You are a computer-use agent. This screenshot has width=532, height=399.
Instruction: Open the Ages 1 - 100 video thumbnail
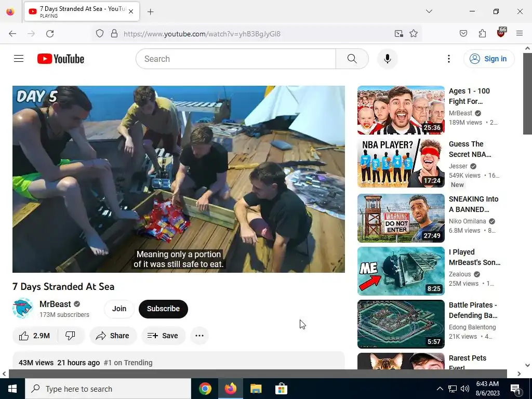click(401, 110)
